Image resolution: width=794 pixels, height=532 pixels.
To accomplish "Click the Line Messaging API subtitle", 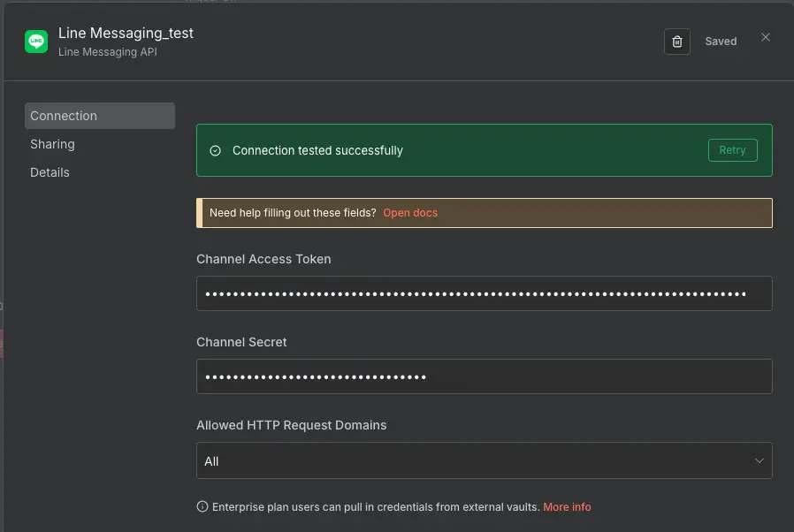I will pos(107,52).
